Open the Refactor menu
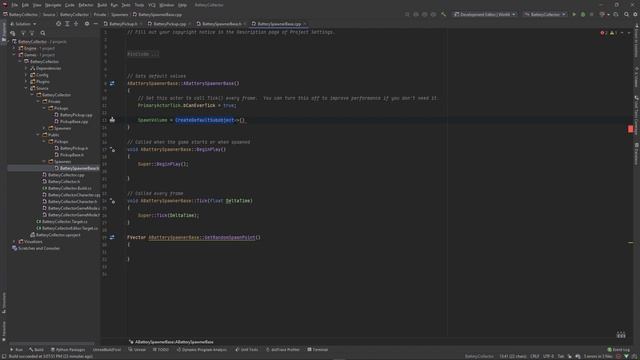 pos(86,5)
